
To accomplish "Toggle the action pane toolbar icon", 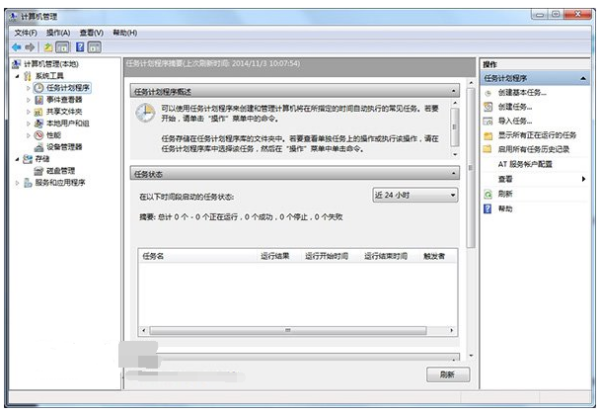I will tap(94, 47).
